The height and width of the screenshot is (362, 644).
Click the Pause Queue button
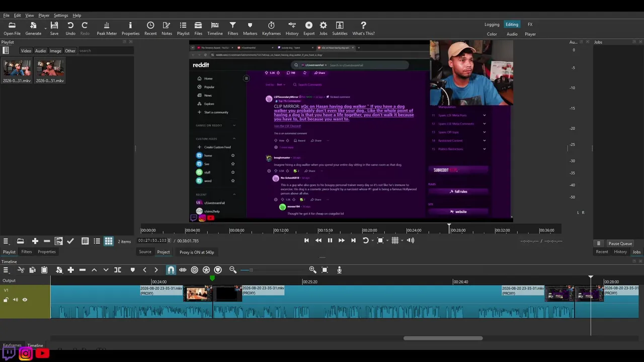pos(620,243)
